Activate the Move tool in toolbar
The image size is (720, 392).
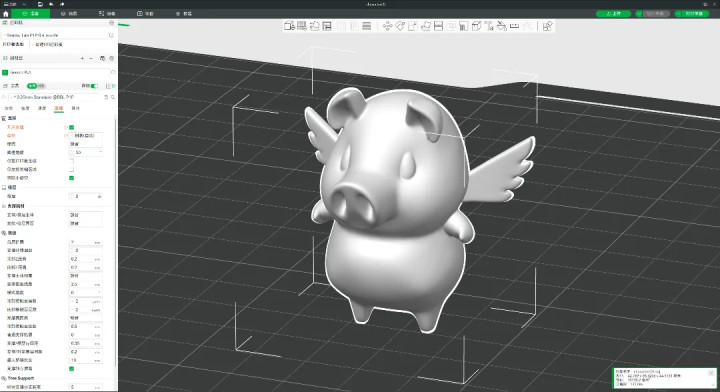click(388, 26)
